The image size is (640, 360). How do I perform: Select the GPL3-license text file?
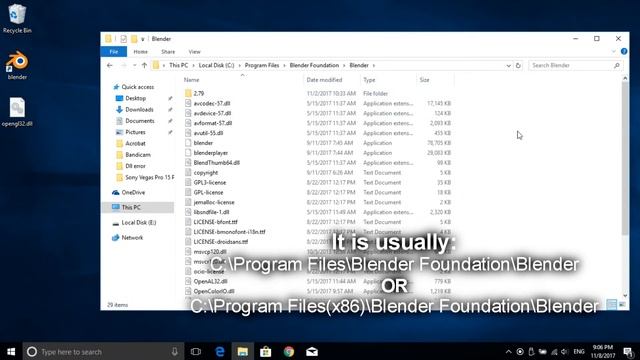[209, 182]
